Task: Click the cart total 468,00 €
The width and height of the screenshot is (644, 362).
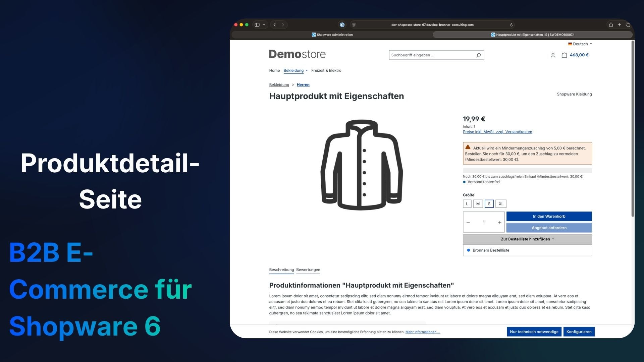Action: [579, 55]
